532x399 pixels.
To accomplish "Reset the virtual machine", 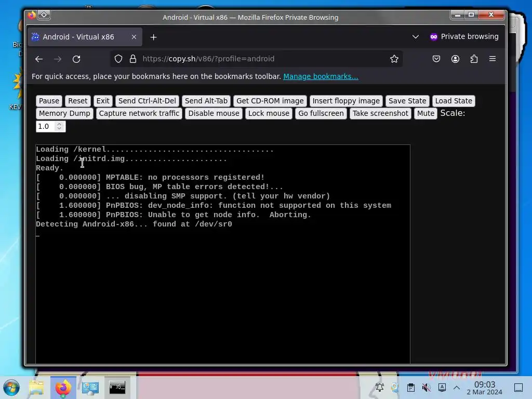I will 78,101.
